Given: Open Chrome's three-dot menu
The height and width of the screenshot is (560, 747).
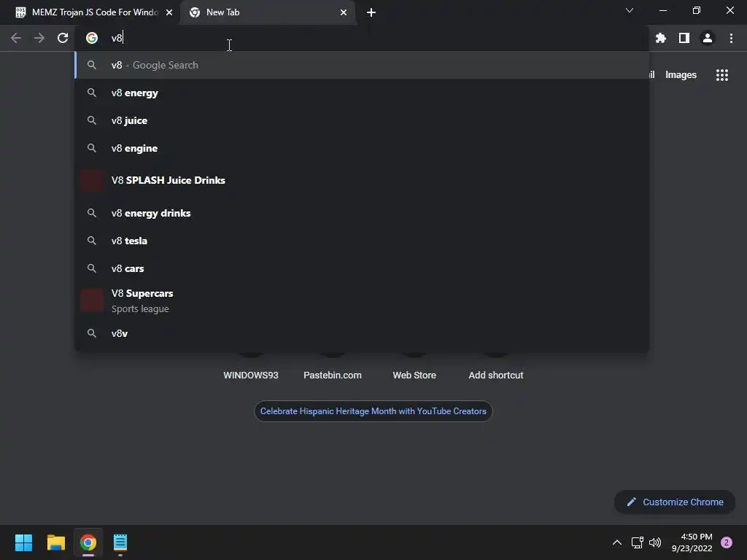Looking at the screenshot, I should pyautogui.click(x=731, y=38).
